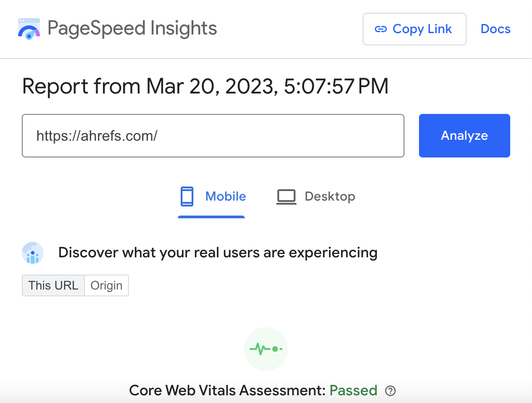Click the PageSpeed Insights title text
The image size is (532, 403).
click(133, 28)
